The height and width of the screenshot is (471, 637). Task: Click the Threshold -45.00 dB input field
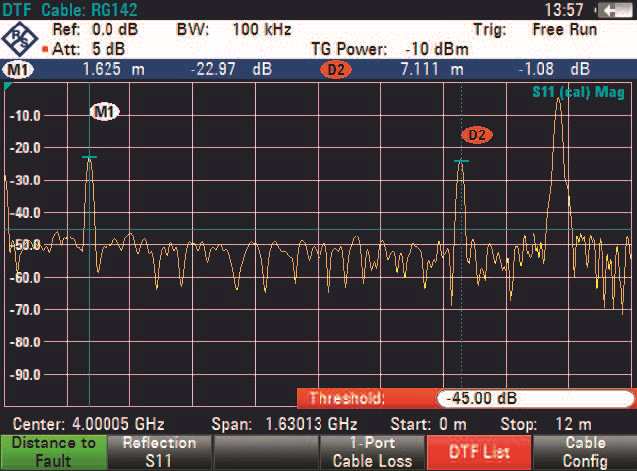535,398
